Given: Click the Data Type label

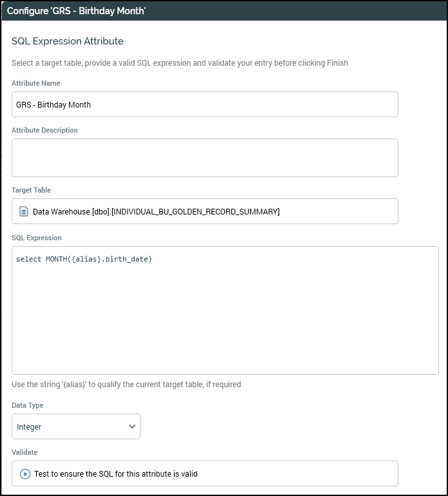Looking at the screenshot, I should 28,405.
